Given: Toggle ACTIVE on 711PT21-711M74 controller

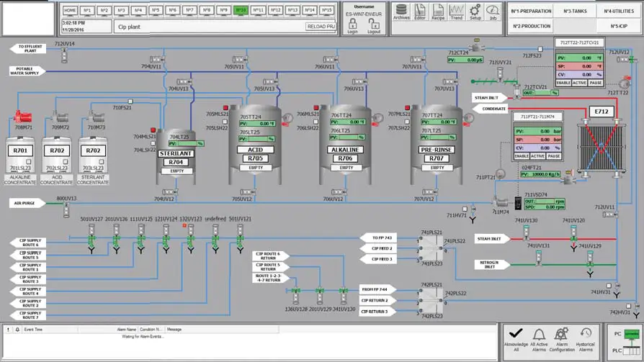Looking at the screenshot, I should click(x=537, y=156).
